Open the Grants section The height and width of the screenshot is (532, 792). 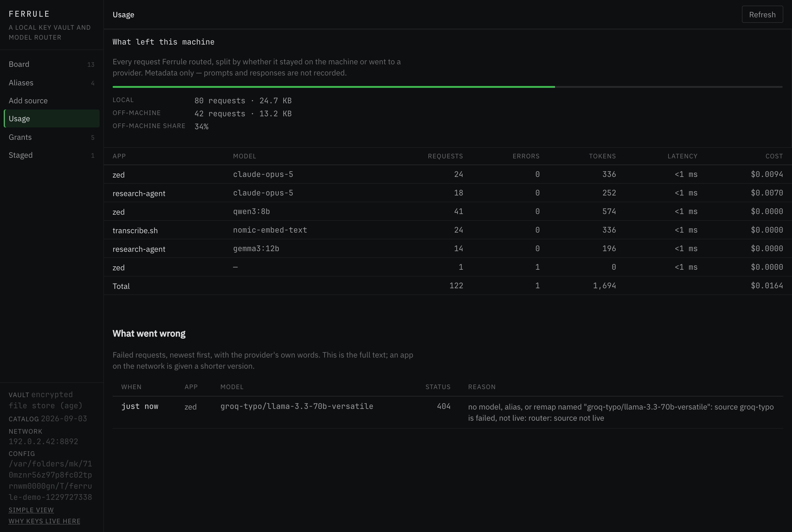point(52,137)
